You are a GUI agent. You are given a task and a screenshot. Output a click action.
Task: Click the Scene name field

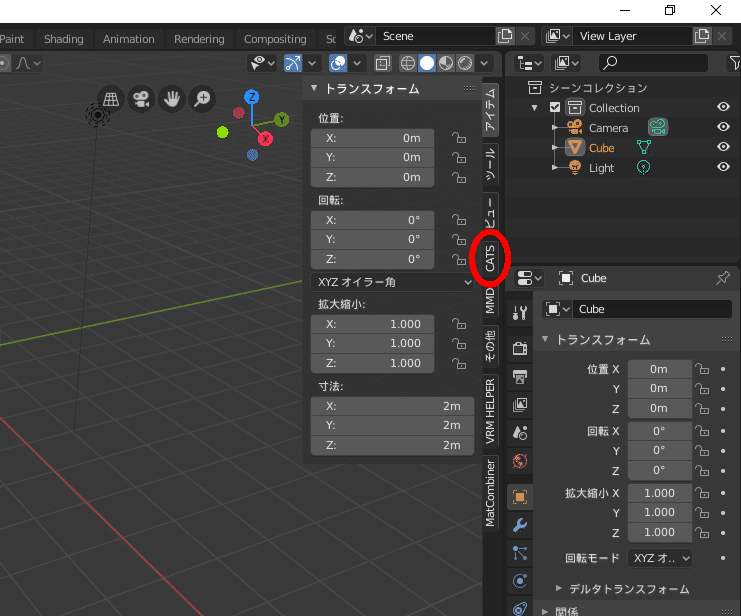click(x=435, y=36)
